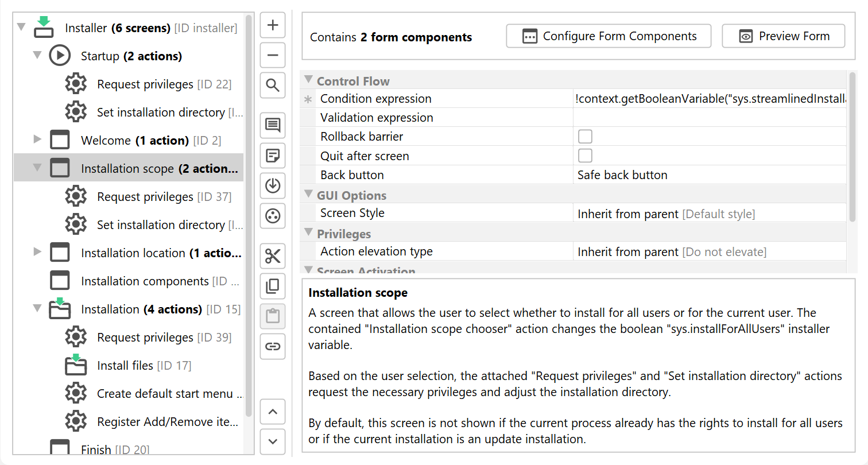Image resolution: width=868 pixels, height=465 pixels.
Task: Click the scissors Cut icon
Action: (x=273, y=256)
